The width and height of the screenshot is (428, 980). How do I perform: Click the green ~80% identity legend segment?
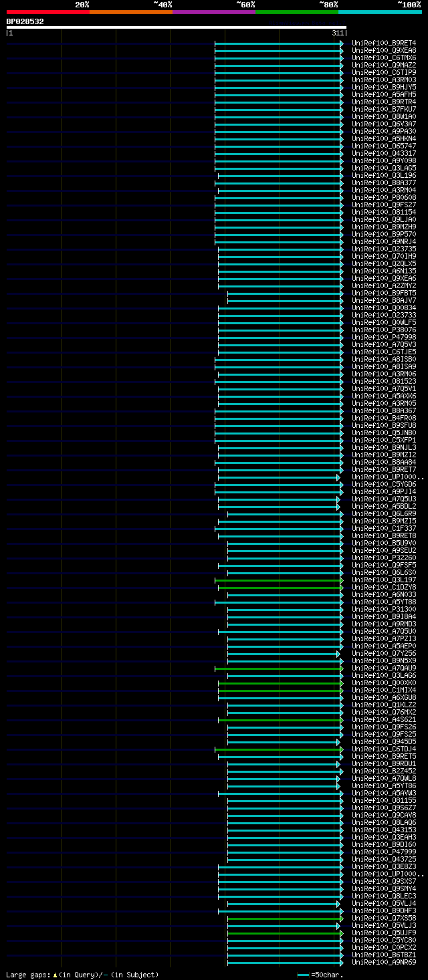(297, 12)
